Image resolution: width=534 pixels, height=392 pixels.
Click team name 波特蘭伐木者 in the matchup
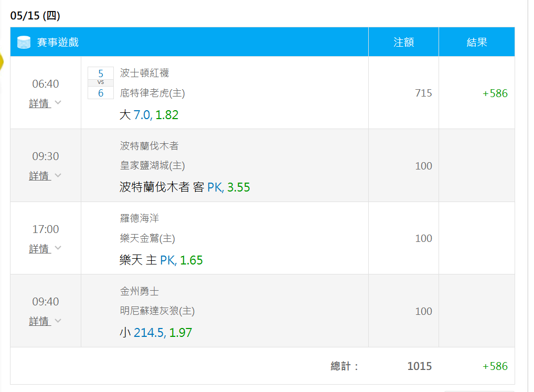149,146
